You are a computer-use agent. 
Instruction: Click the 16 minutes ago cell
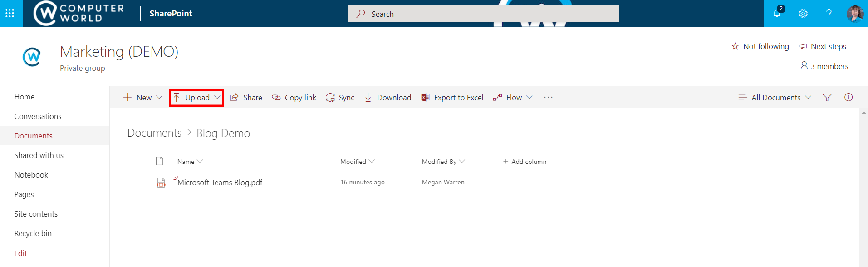362,182
